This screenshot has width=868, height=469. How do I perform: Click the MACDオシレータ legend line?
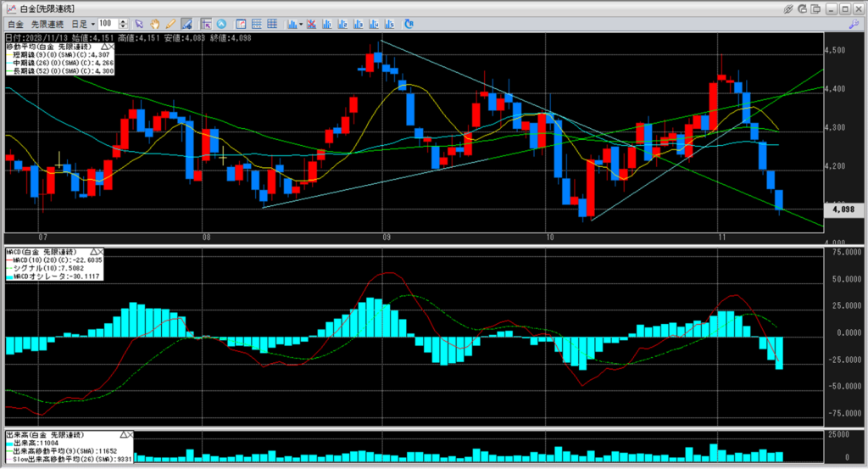(53, 276)
